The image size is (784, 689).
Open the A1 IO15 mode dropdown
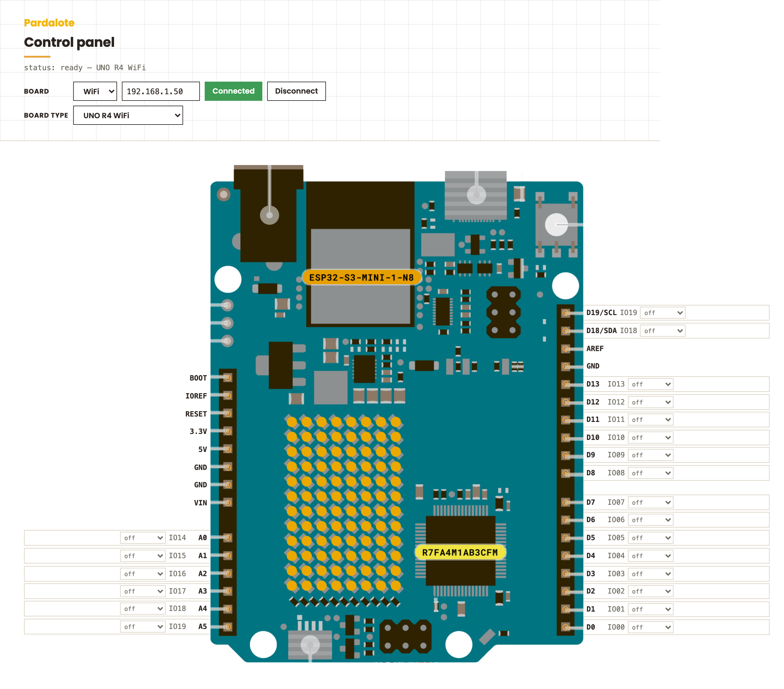click(x=143, y=556)
